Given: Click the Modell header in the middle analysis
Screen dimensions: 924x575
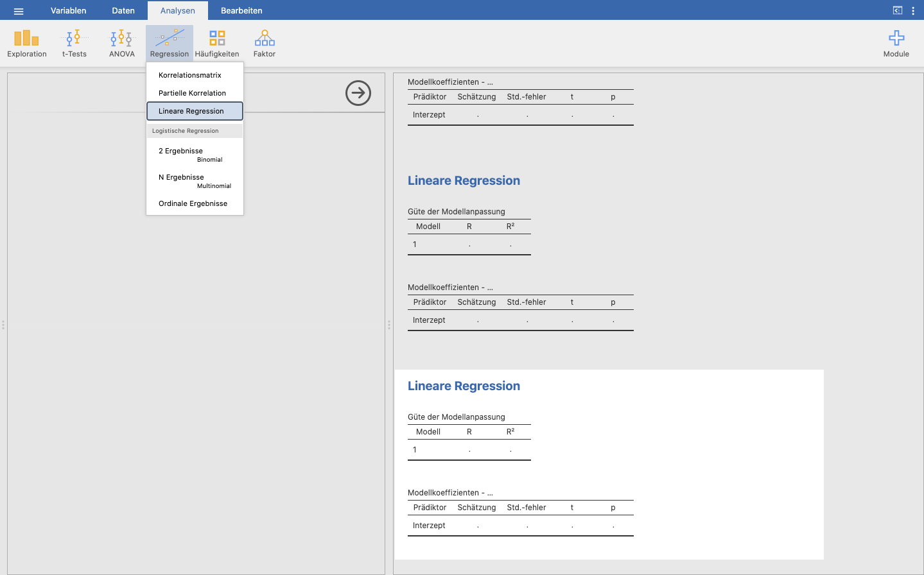Looking at the screenshot, I should point(428,227).
